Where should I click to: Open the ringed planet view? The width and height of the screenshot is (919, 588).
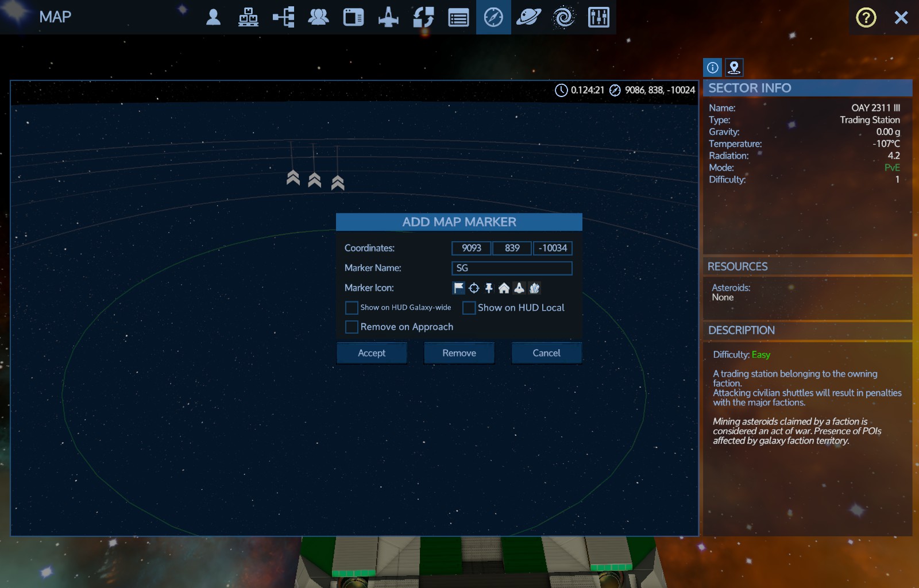click(528, 17)
